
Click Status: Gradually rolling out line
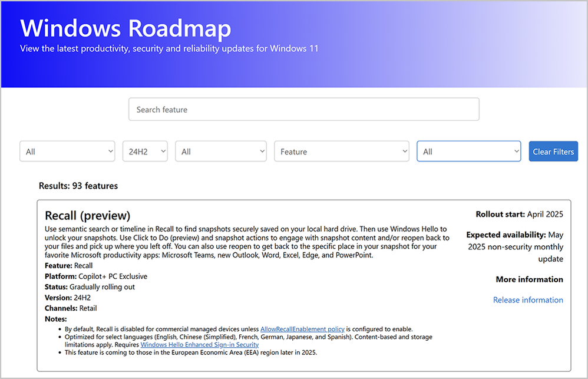(90, 286)
